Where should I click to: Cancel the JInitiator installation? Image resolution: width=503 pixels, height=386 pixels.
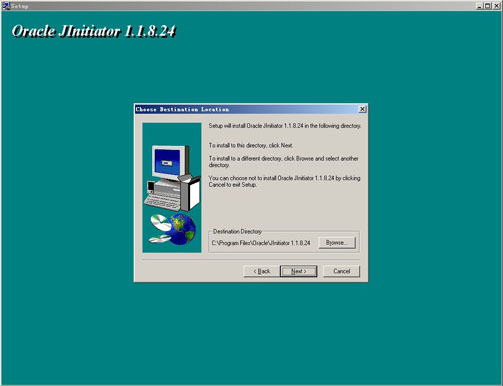click(342, 271)
